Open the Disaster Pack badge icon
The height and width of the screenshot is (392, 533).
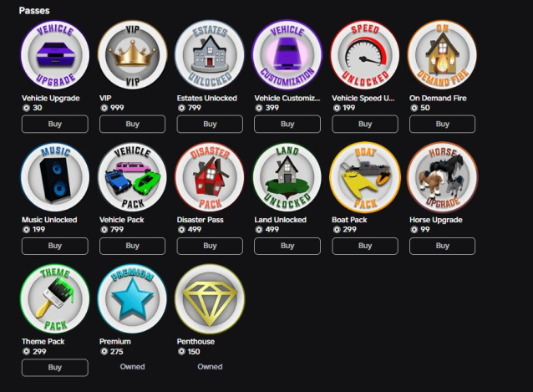pyautogui.click(x=210, y=177)
